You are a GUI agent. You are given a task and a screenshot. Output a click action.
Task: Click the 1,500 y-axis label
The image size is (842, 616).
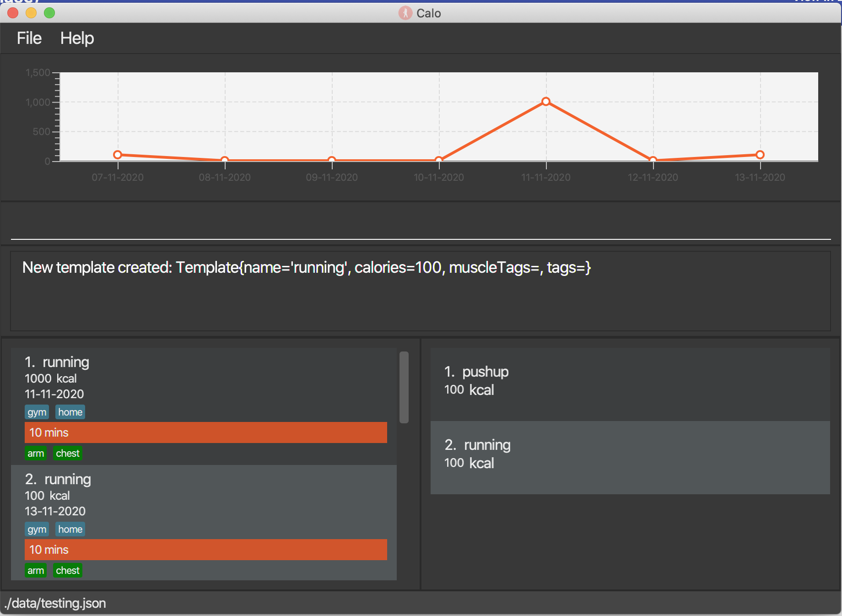pyautogui.click(x=38, y=73)
